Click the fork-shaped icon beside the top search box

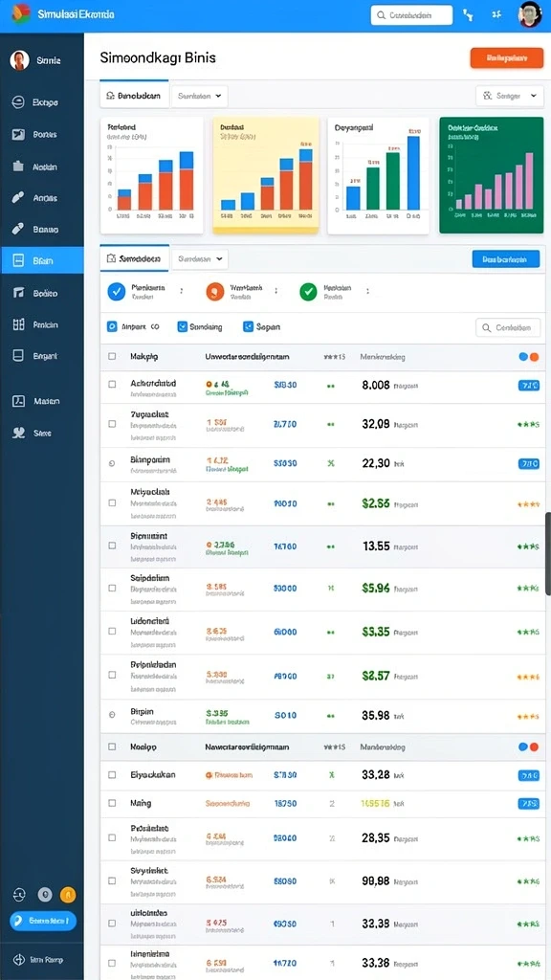(x=468, y=14)
